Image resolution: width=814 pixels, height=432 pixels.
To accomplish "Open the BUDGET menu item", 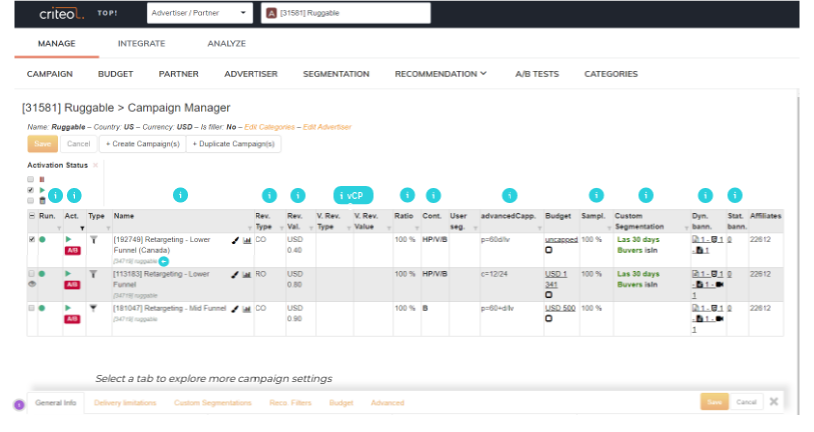I will coord(115,74).
